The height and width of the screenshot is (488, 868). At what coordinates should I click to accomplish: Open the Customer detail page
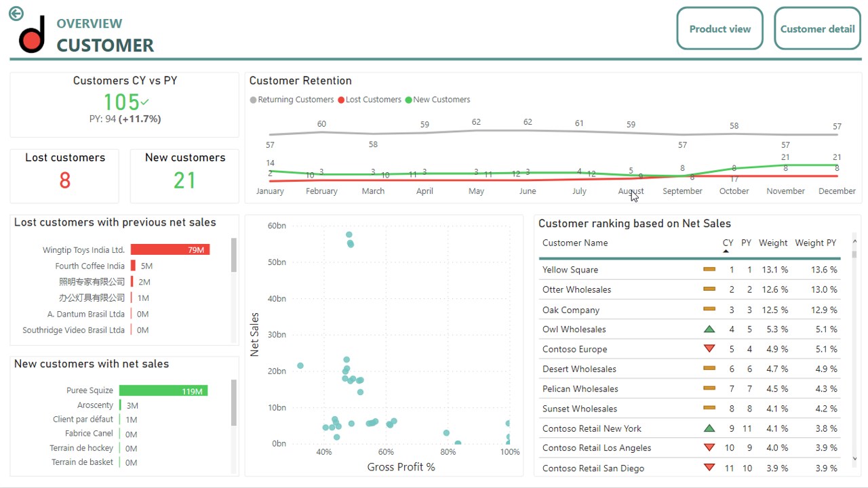(x=817, y=29)
